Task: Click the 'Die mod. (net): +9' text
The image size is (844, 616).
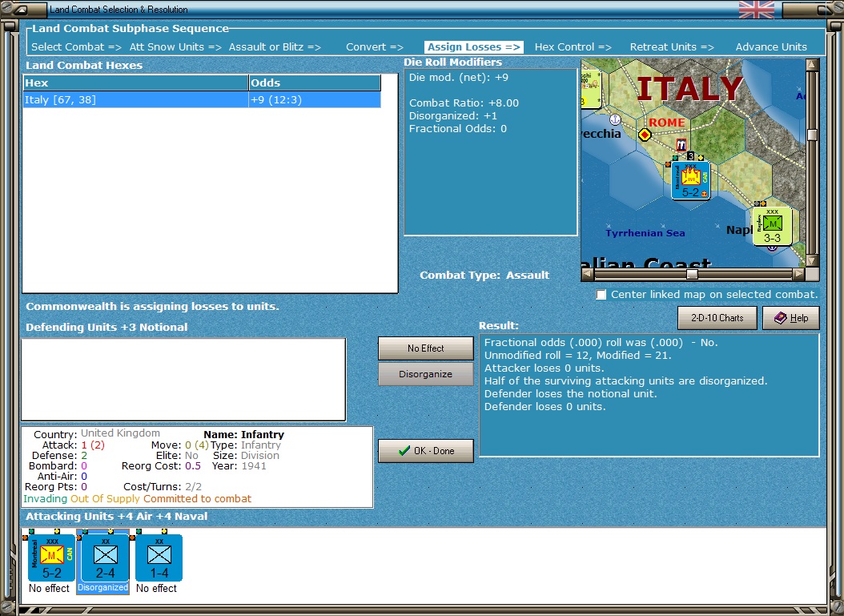Action: [459, 78]
